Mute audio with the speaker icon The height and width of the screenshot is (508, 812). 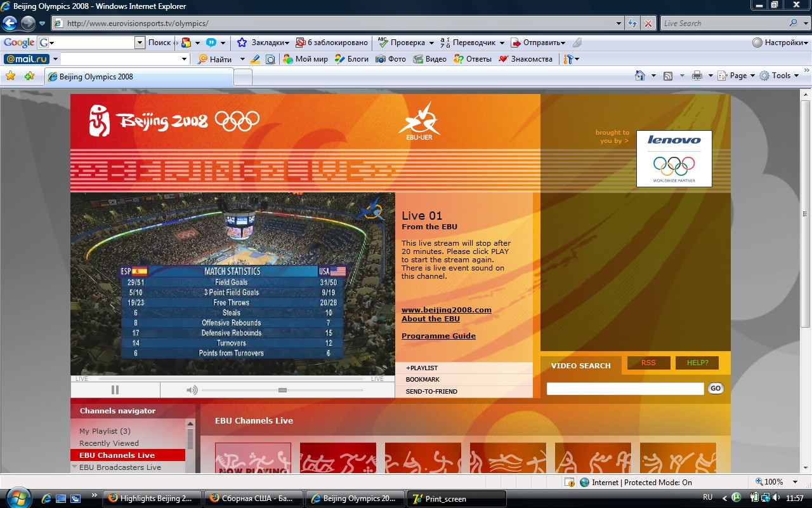pos(192,390)
